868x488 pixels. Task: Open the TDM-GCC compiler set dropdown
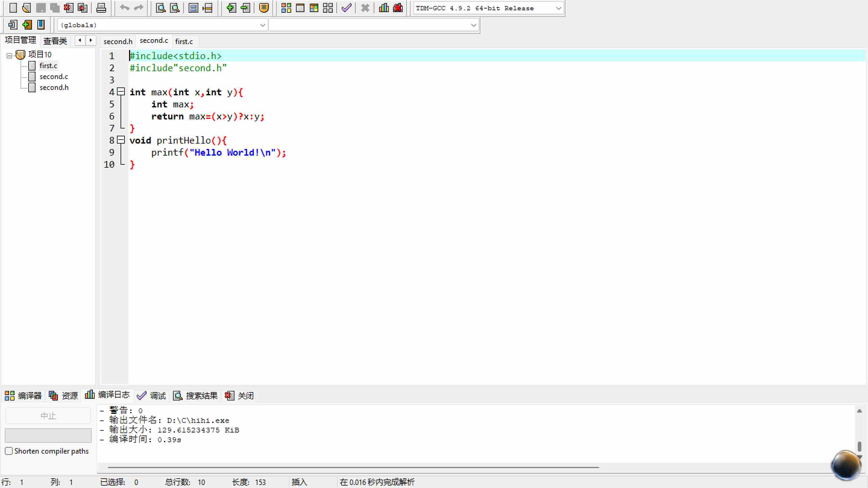click(x=558, y=8)
